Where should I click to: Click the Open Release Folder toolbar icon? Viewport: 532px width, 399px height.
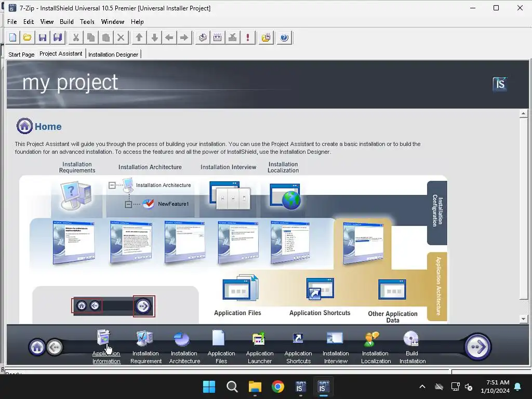(266, 37)
